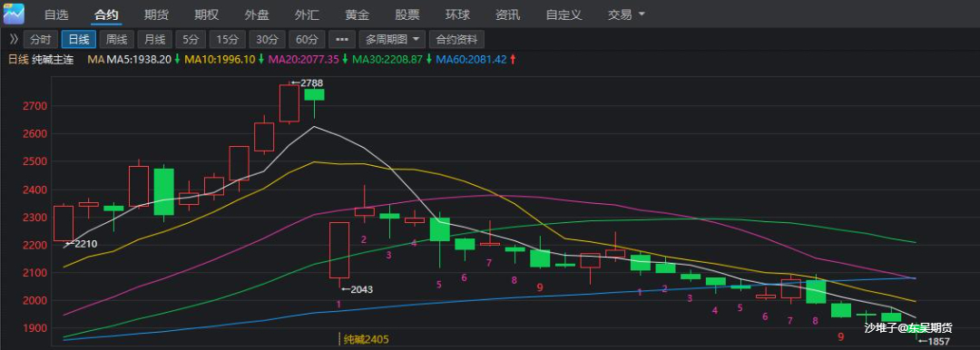The width and height of the screenshot is (980, 350).
Task: Click the 2400 price axis label
Action: tap(36, 190)
